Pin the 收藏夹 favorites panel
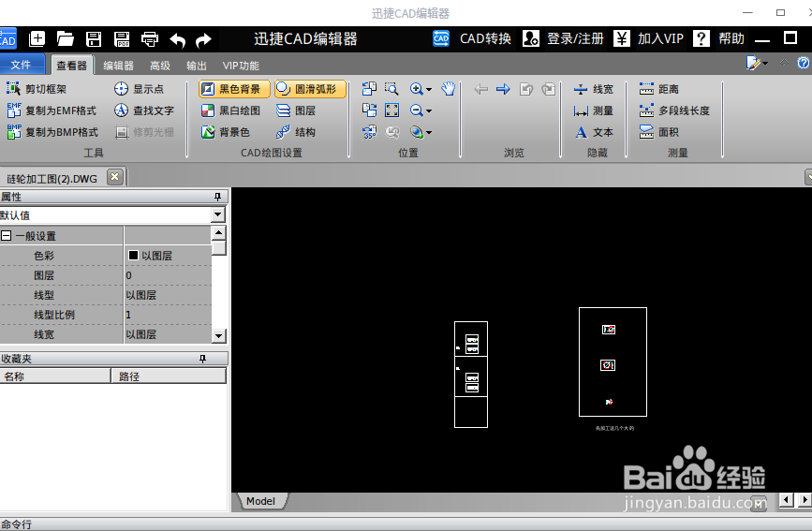The height and width of the screenshot is (531, 812). tap(202, 359)
